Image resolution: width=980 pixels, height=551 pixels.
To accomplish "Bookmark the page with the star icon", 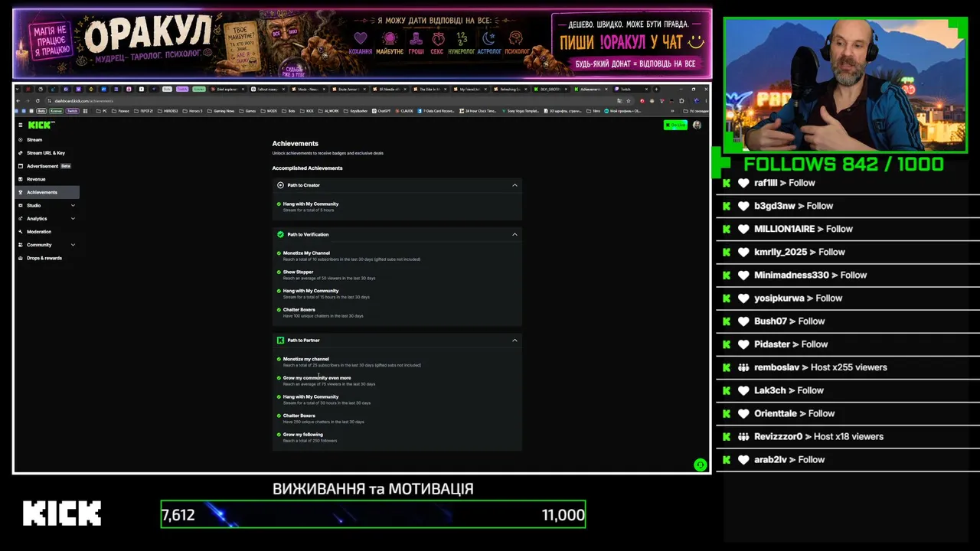I will 629,101.
